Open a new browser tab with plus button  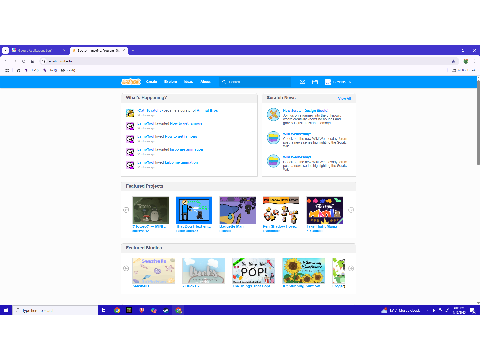tap(133, 50)
